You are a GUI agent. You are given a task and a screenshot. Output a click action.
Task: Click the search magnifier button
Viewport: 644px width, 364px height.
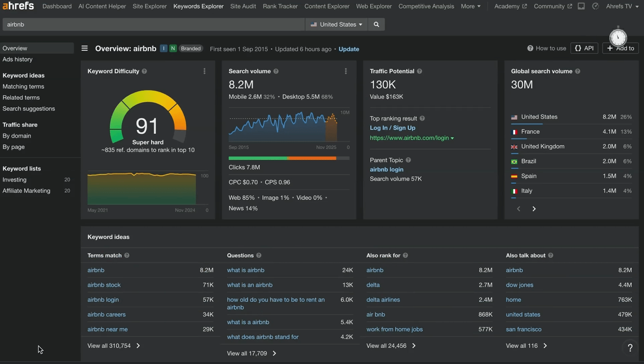(376, 24)
